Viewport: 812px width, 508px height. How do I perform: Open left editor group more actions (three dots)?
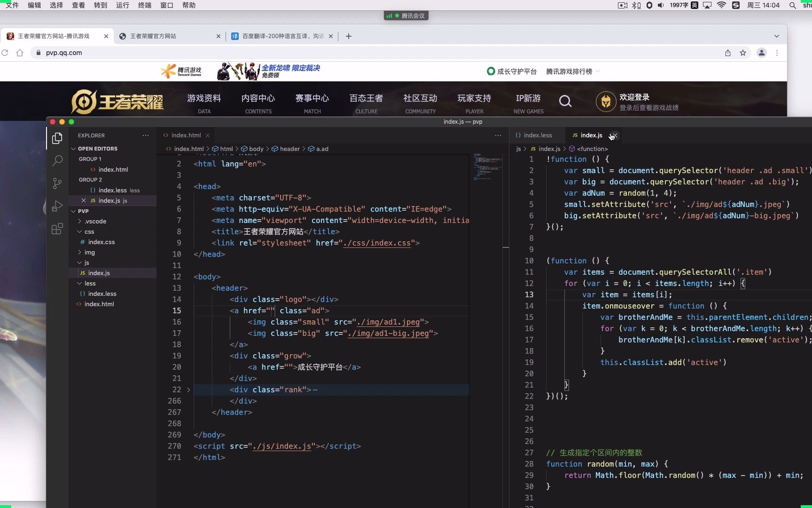[x=498, y=135]
